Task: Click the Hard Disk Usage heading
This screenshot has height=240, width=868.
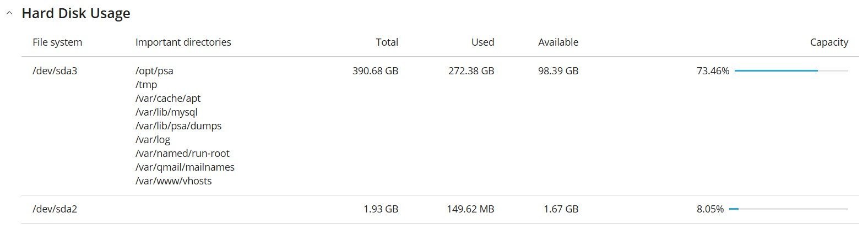Action: 76,13
